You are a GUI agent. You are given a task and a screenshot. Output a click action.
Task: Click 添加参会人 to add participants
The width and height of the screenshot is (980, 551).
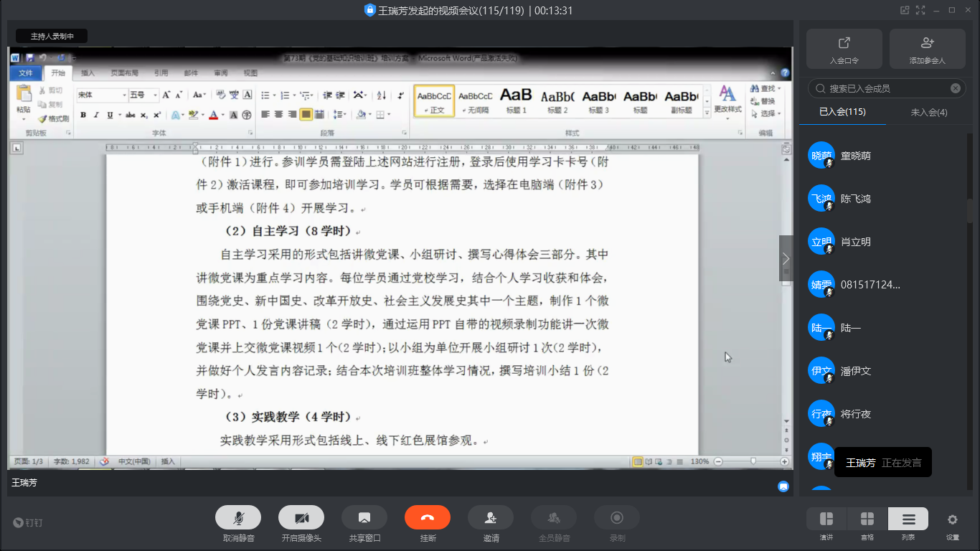click(x=927, y=49)
